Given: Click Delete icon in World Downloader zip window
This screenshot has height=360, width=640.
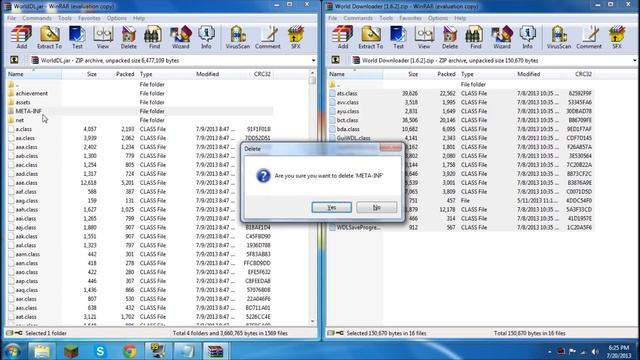Looking at the screenshot, I should point(450,37).
